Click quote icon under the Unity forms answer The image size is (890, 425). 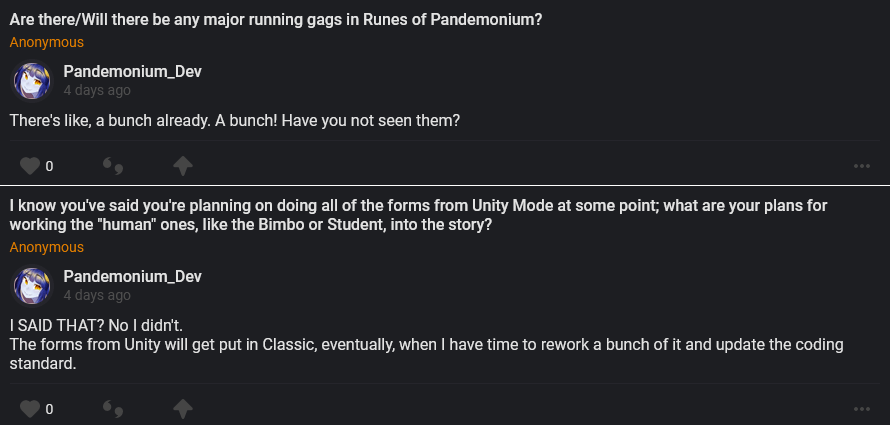[113, 408]
